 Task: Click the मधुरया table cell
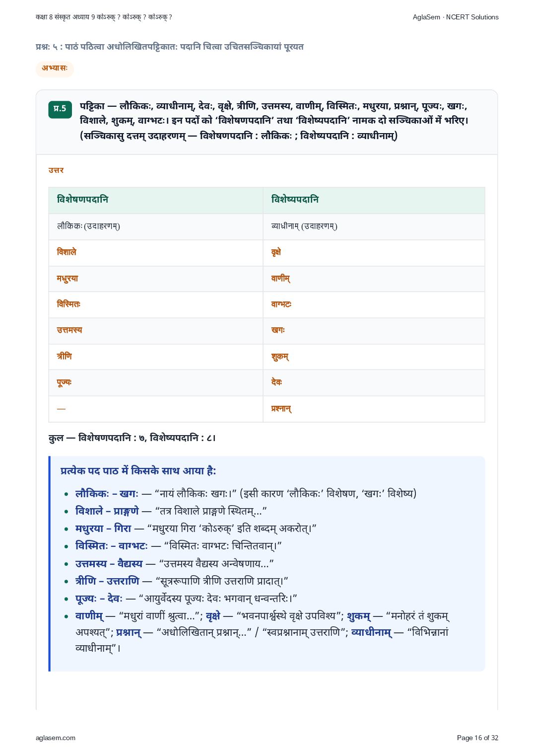[156, 279]
